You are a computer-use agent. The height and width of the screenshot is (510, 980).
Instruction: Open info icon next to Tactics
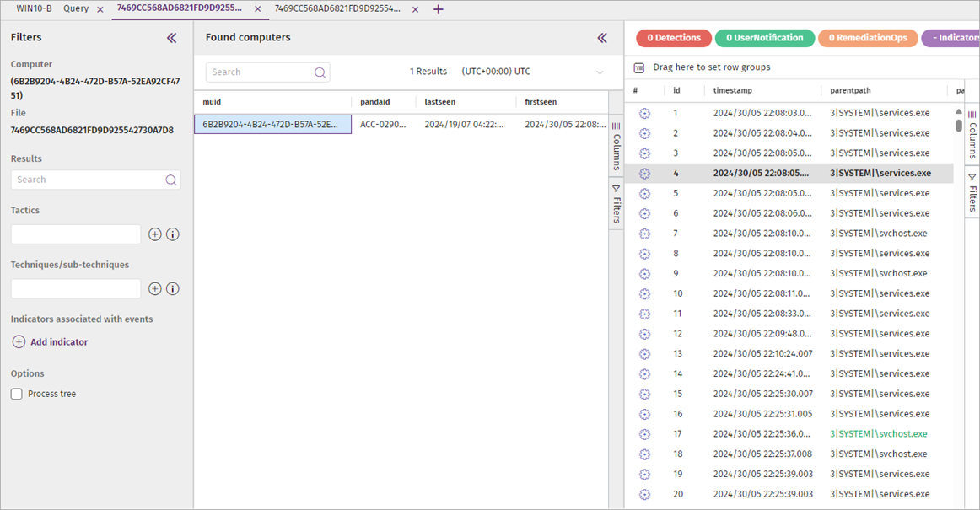pos(173,234)
